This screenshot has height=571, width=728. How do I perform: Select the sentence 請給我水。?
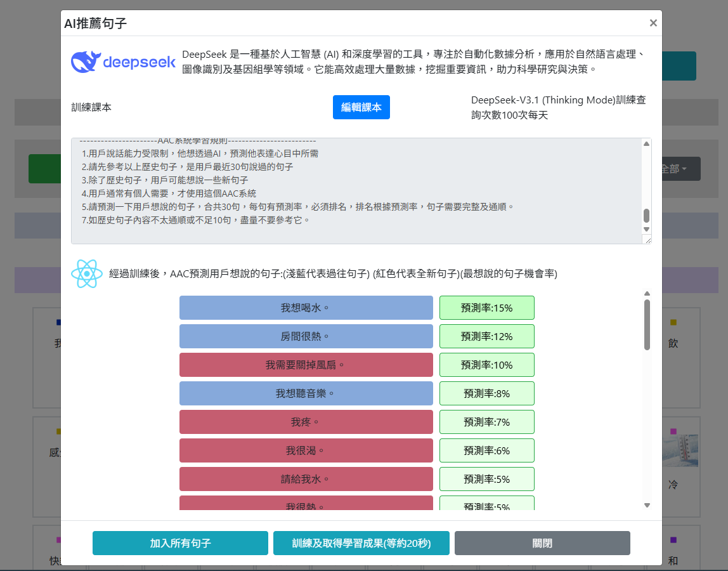[306, 479]
